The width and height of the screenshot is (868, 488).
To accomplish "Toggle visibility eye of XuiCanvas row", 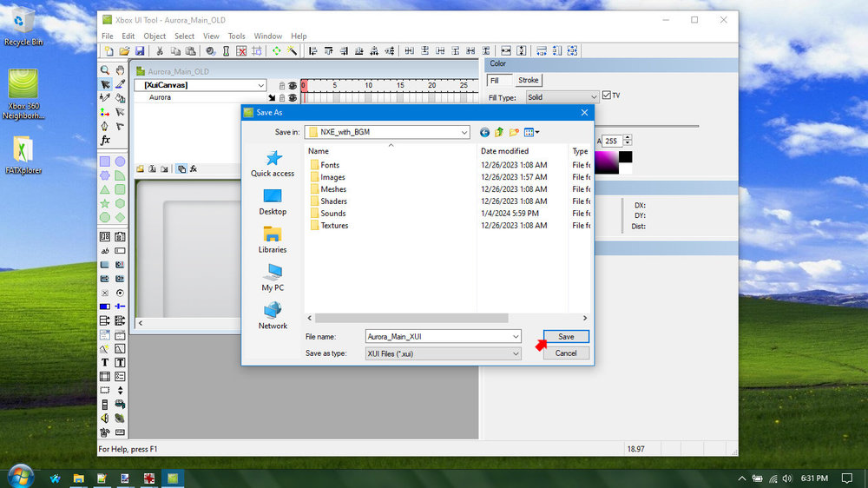I will coord(293,85).
